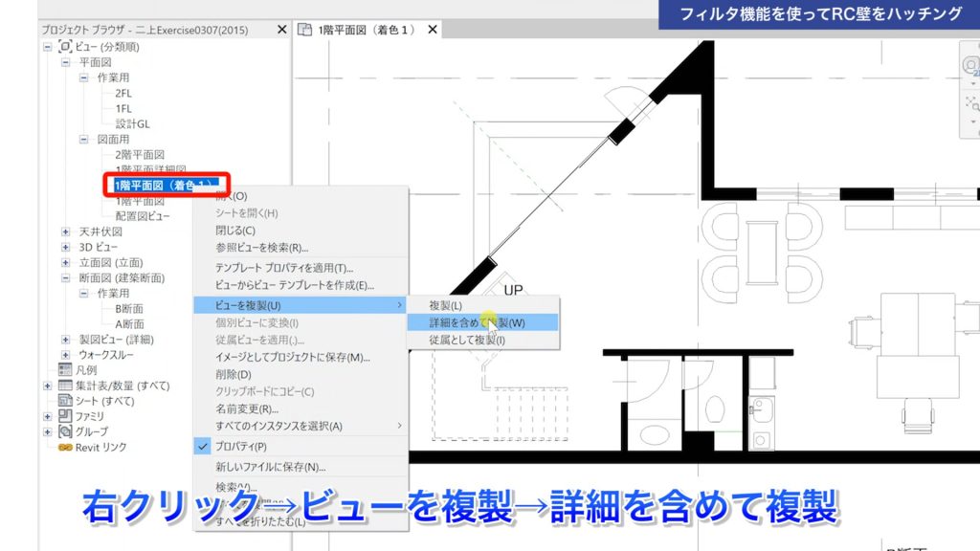Expand the 3D ビュー branch
The width and height of the screenshot is (980, 551).
tap(65, 249)
